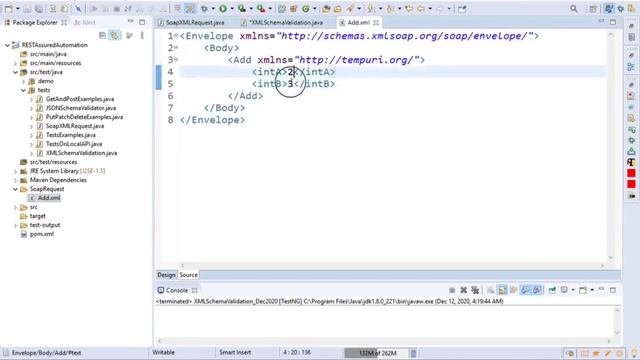This screenshot has width=640, height=360.
Task: Toggle Word Wrap in Console toolbar
Action: pos(514,290)
